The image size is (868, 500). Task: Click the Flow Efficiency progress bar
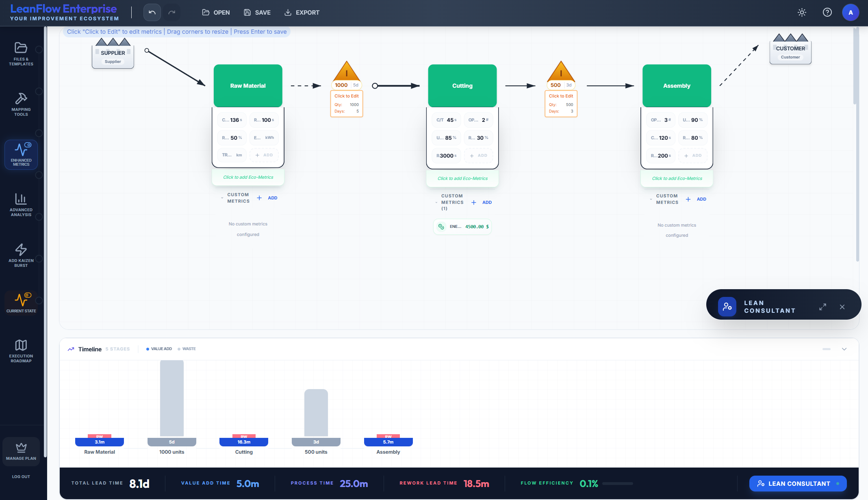618,484
